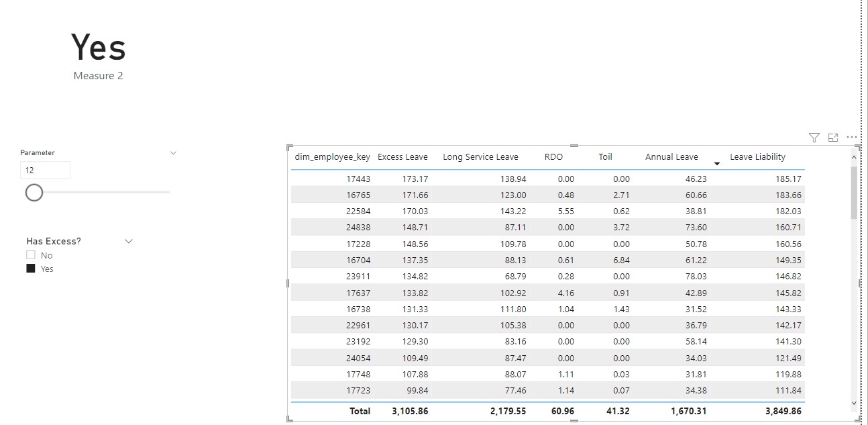
Task: Check the No option in Has Excess slicer
Action: coord(30,255)
